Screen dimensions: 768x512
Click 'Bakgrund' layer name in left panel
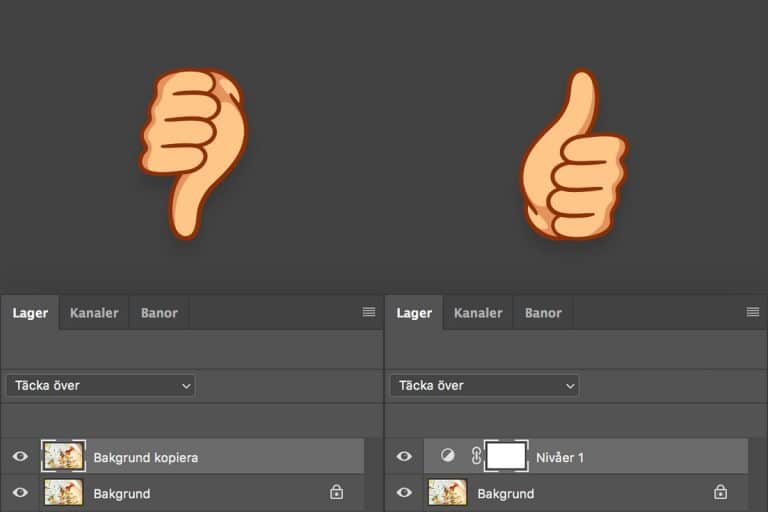pyautogui.click(x=122, y=494)
